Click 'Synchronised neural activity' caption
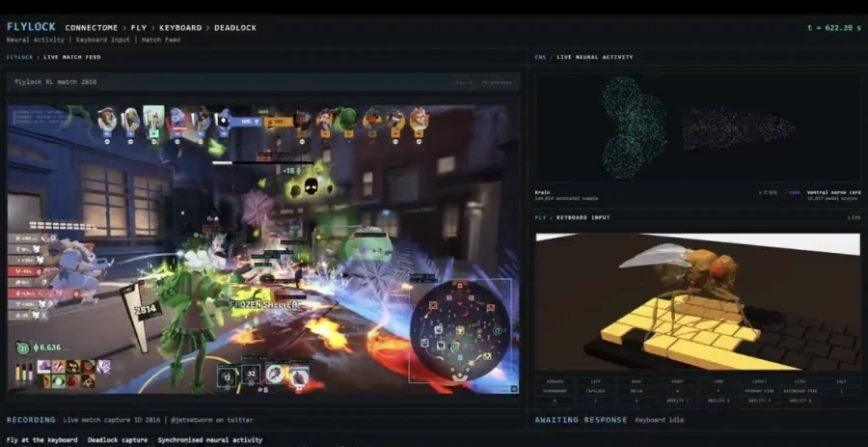 (x=210, y=440)
